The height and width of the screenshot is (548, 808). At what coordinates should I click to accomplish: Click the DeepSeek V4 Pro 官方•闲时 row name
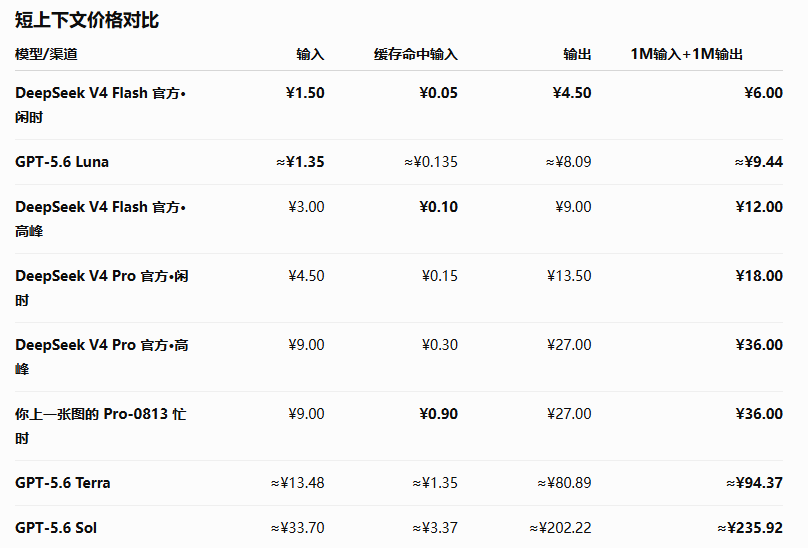click(x=102, y=288)
